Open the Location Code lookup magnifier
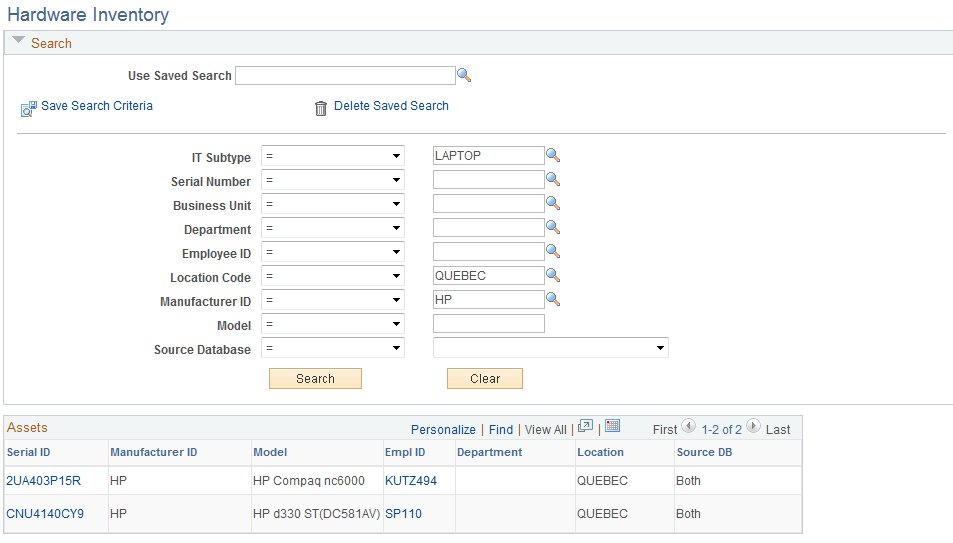The width and height of the screenshot is (953, 543). point(552,275)
